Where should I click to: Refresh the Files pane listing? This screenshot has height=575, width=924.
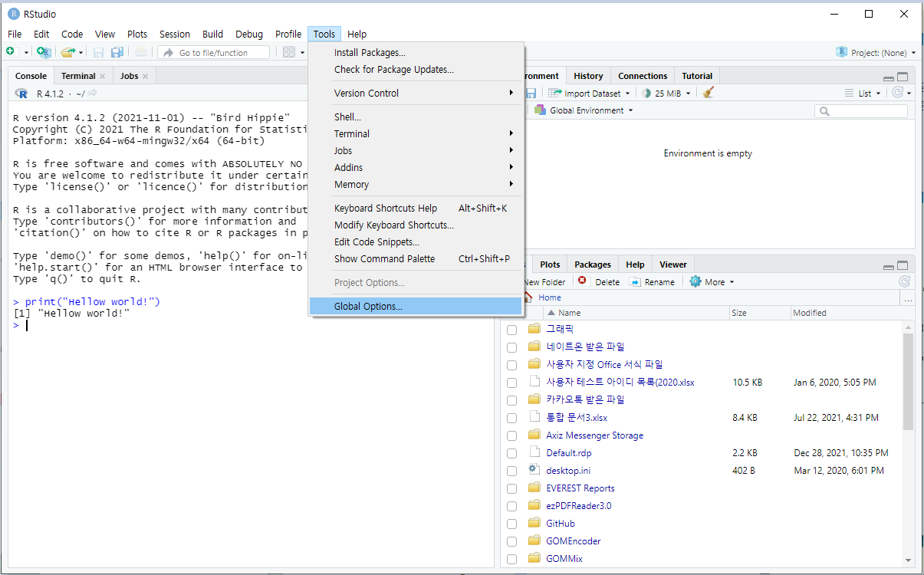[x=905, y=281]
